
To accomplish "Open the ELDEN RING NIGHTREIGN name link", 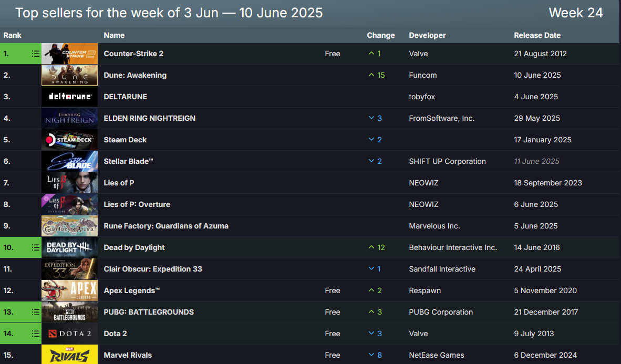I will (x=149, y=118).
